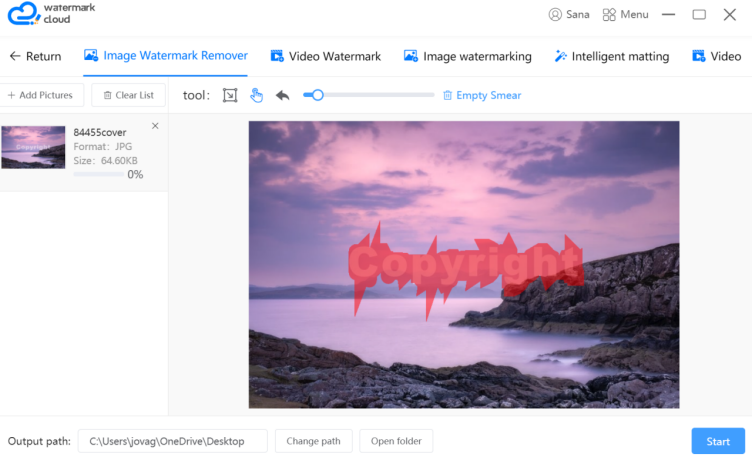Viewport: 753px width, 457px height.
Task: Open Sana user account
Action: [569, 14]
